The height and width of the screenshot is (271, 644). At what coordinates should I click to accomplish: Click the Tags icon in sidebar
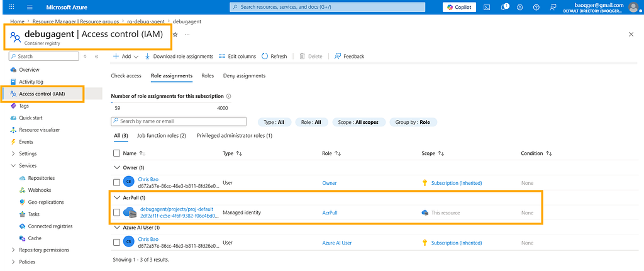13,106
